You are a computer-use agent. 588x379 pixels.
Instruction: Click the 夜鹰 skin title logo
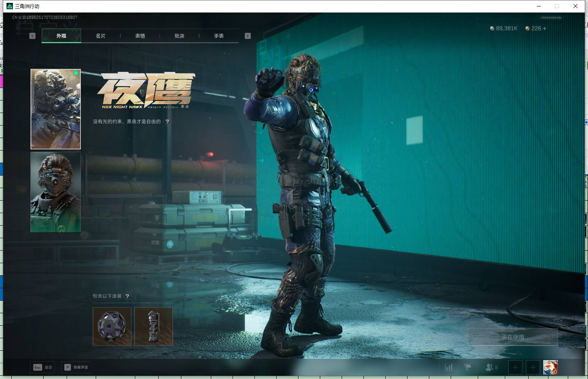pyautogui.click(x=146, y=90)
